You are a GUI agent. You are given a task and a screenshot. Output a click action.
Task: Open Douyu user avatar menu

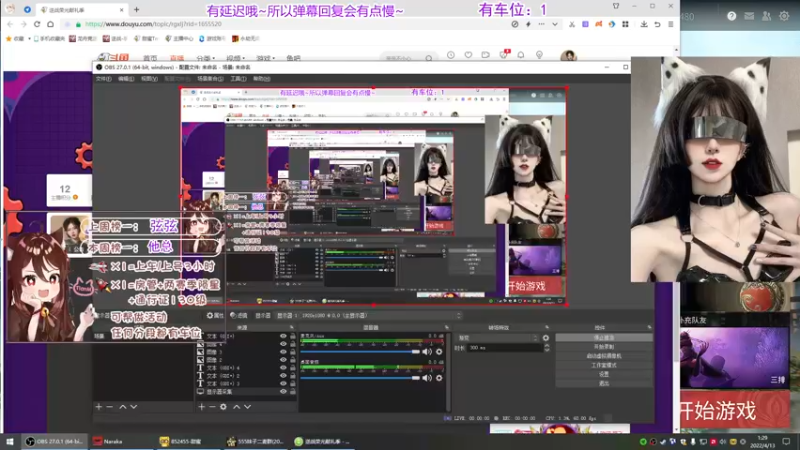pos(568,56)
